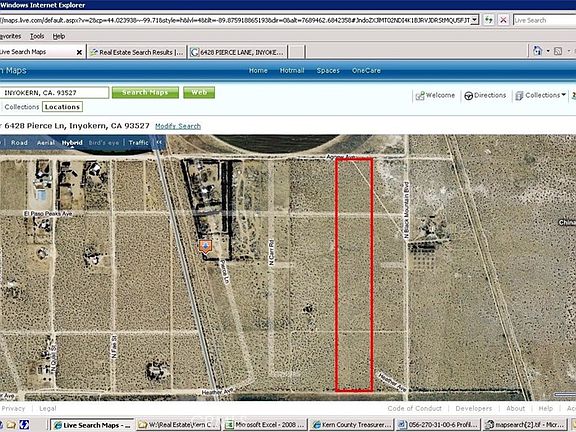Switch to Kern County Treasurer taskbar button

[352, 425]
